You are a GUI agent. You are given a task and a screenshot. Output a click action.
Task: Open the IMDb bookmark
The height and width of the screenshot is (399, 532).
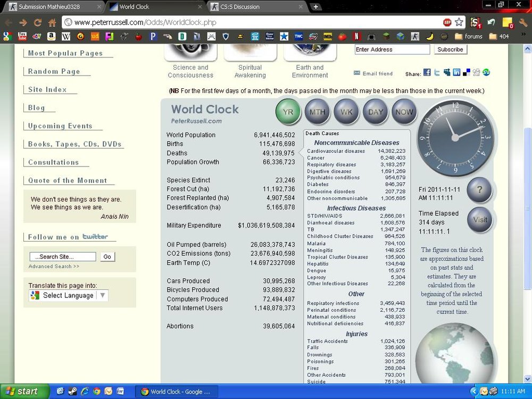click(x=327, y=36)
